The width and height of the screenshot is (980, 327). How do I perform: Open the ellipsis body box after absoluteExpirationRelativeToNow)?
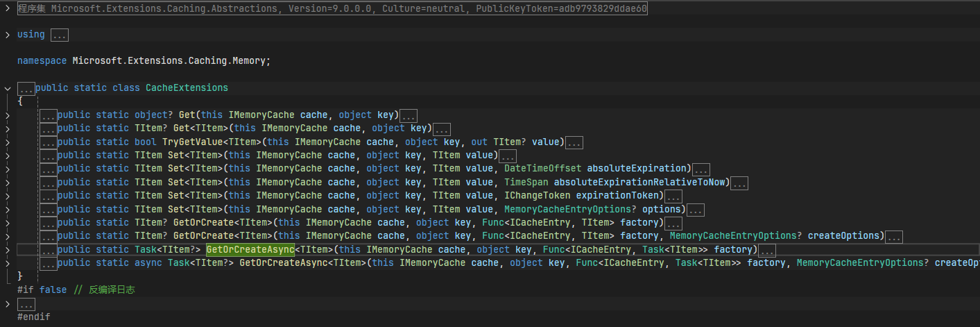pyautogui.click(x=739, y=183)
